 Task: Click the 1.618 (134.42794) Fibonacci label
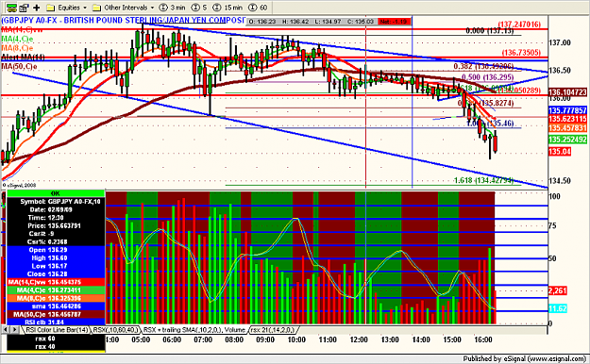[483, 180]
